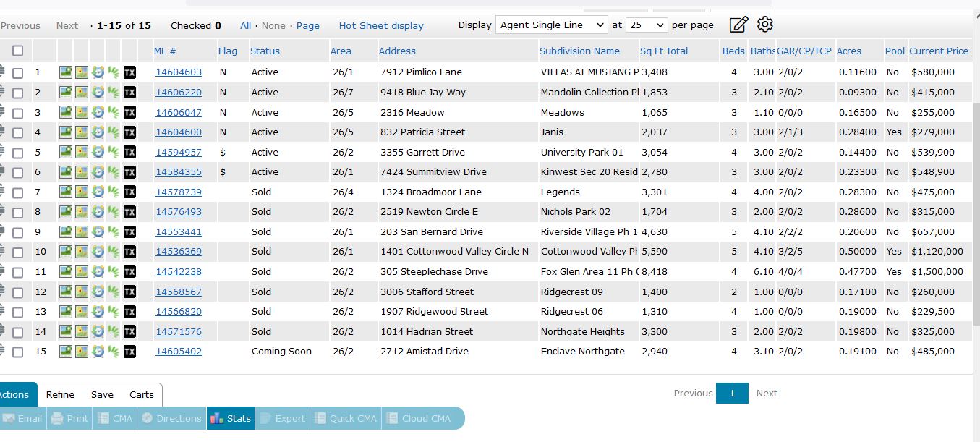The width and height of the screenshot is (980, 442).
Task: Check the box for 2712 Amistad Drive
Action: coord(18,352)
